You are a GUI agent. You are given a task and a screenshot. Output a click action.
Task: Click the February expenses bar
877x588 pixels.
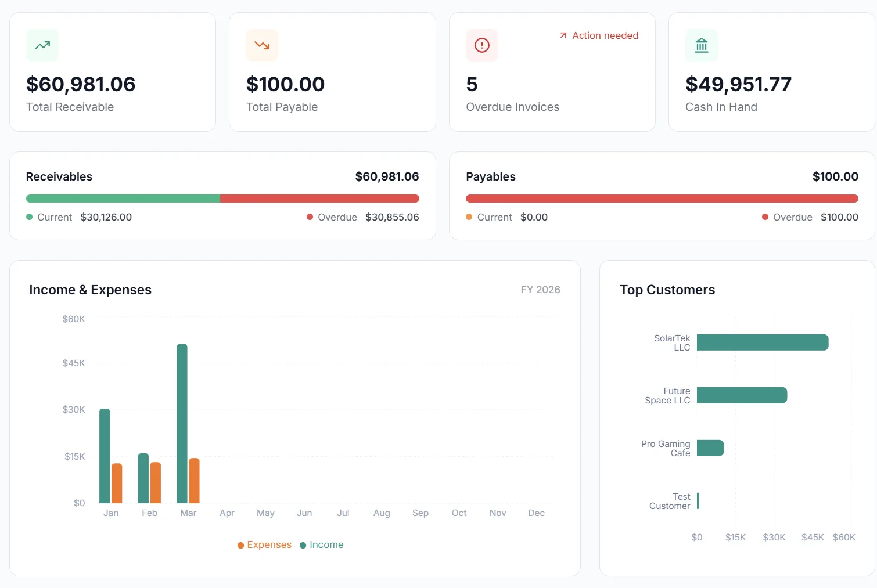(x=156, y=482)
